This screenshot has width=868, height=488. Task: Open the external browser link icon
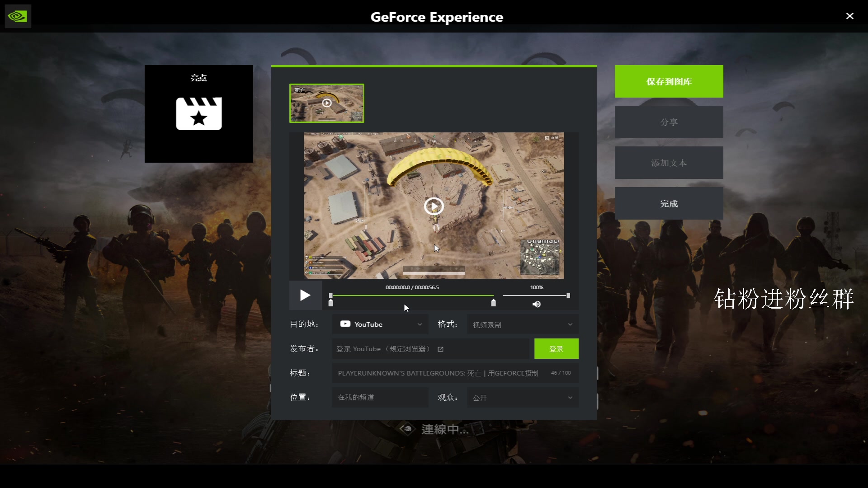point(440,349)
